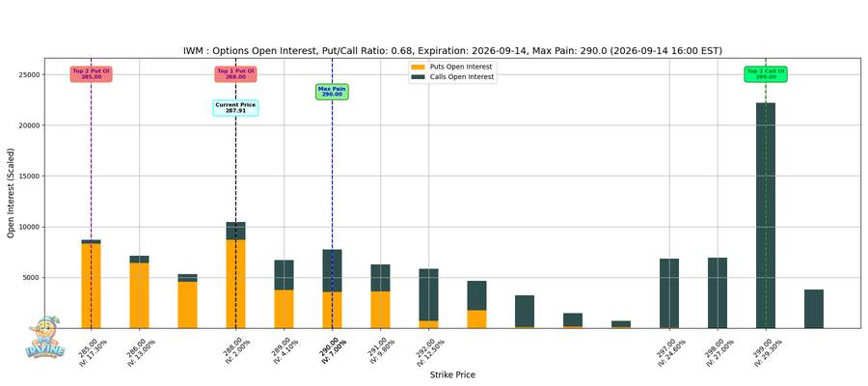
Task: Click the 'Strike Price' x-axis label
Action: click(x=452, y=375)
